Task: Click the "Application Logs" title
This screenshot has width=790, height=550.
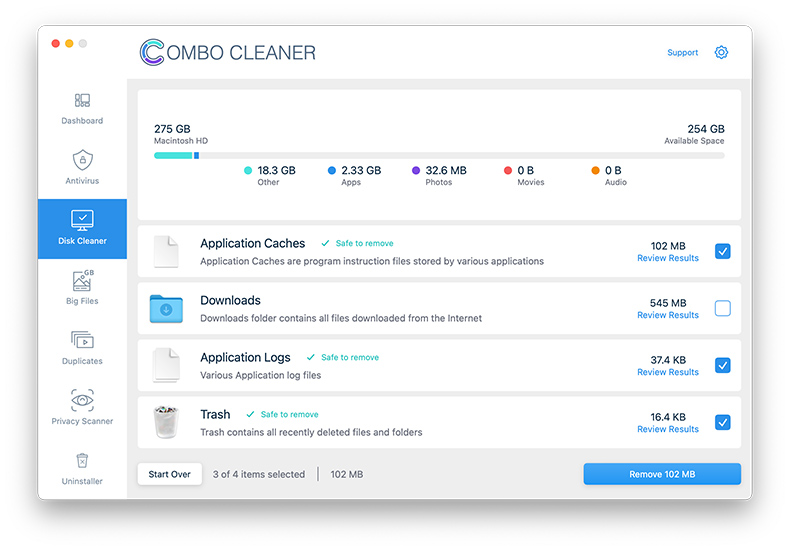Action: pyautogui.click(x=245, y=358)
